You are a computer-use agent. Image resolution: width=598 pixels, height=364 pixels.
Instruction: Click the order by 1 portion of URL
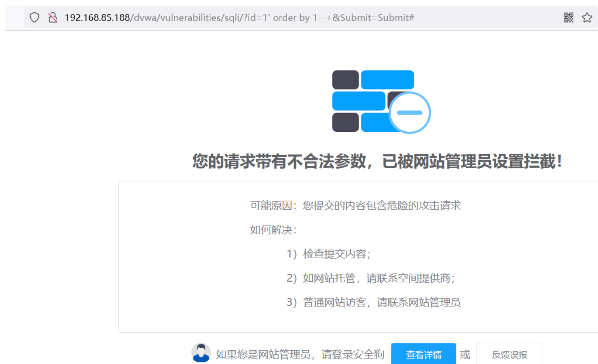tap(295, 17)
